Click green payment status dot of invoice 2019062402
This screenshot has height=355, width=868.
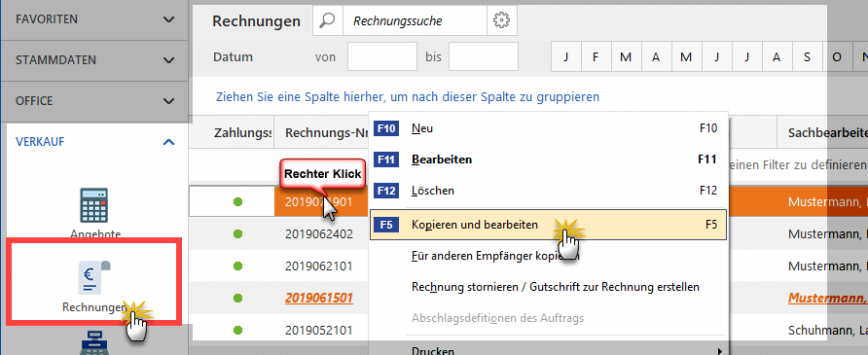pyautogui.click(x=238, y=233)
